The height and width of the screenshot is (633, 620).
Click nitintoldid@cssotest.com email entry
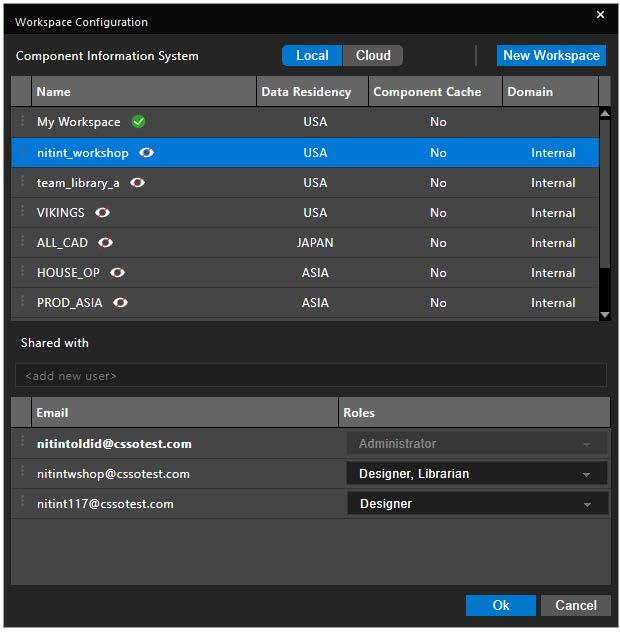(114, 444)
